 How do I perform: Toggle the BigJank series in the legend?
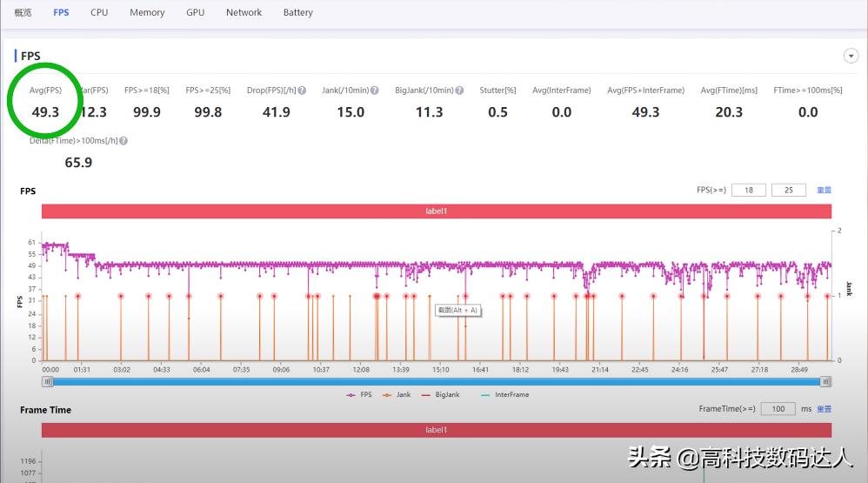click(441, 394)
